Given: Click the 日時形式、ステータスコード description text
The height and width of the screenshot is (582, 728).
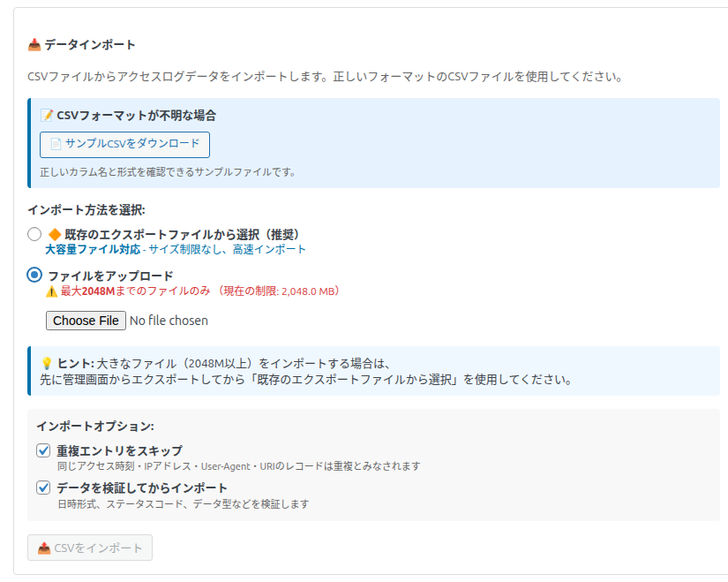Looking at the screenshot, I should point(184,504).
